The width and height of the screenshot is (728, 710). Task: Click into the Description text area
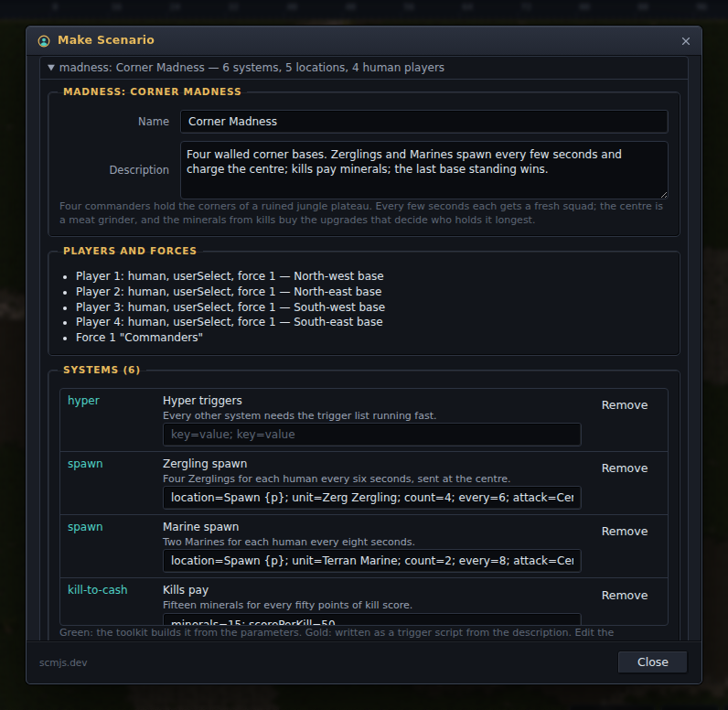pos(423,169)
